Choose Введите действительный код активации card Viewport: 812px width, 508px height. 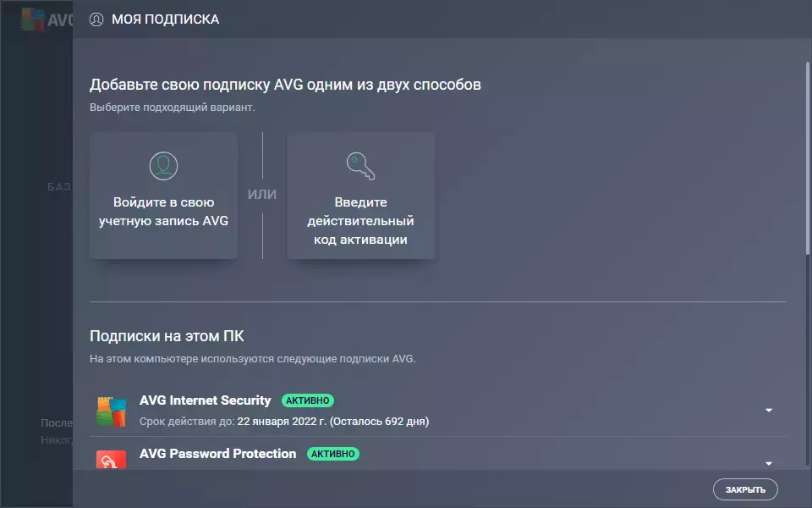tap(360, 196)
